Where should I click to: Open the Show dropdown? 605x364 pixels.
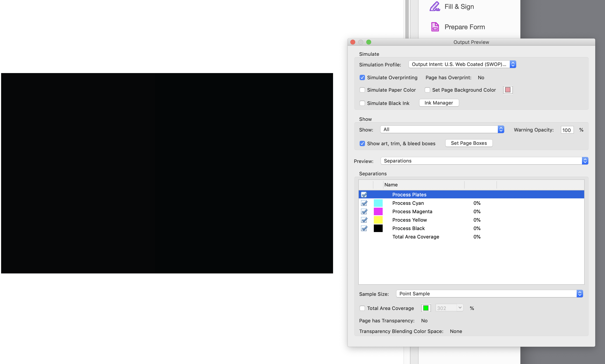[x=501, y=129]
